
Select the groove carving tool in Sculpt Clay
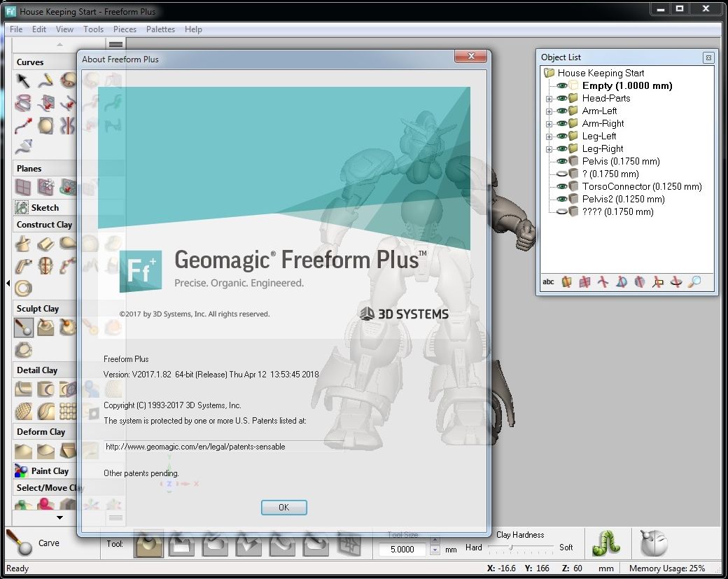click(45, 328)
